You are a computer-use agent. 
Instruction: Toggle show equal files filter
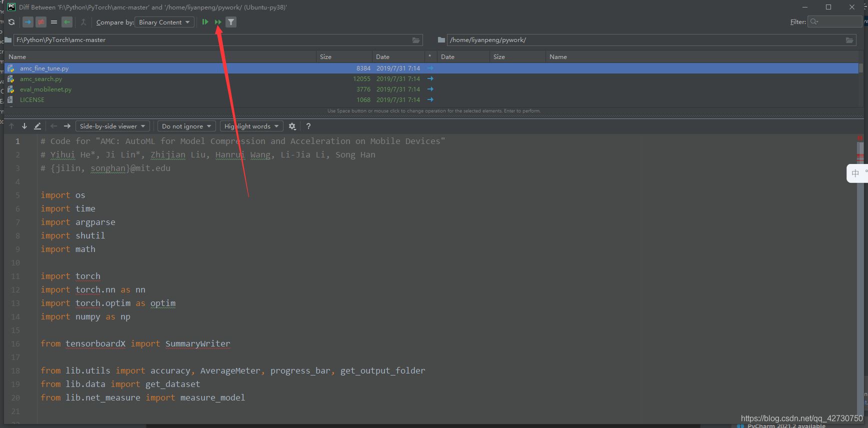(54, 22)
